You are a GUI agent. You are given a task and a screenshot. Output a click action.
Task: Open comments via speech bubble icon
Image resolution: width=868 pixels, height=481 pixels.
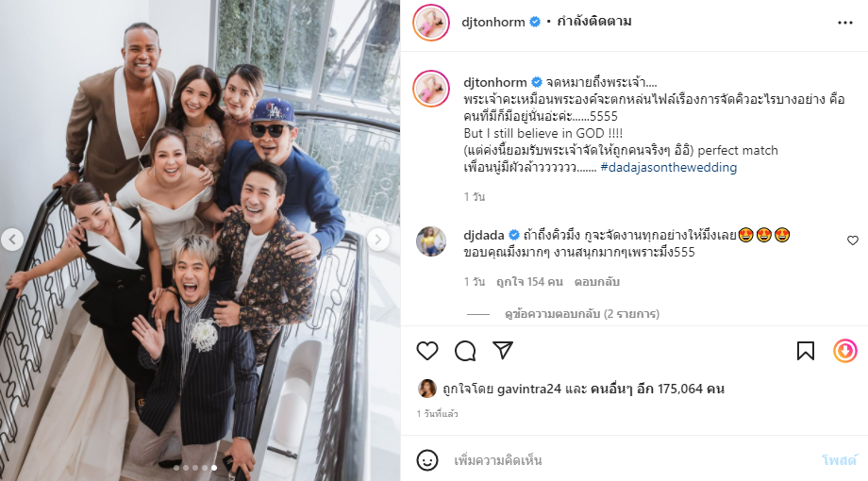pos(465,351)
